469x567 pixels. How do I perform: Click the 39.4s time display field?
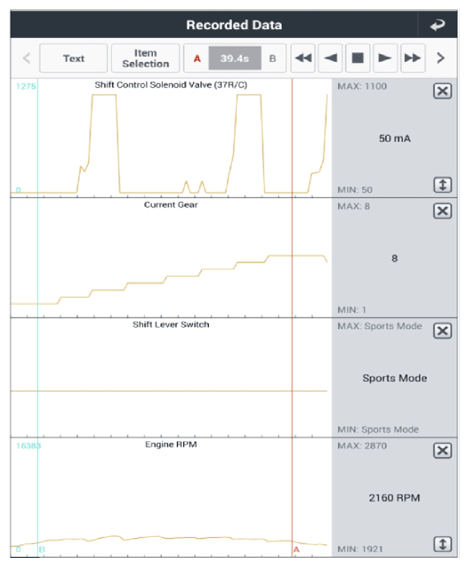click(x=235, y=58)
